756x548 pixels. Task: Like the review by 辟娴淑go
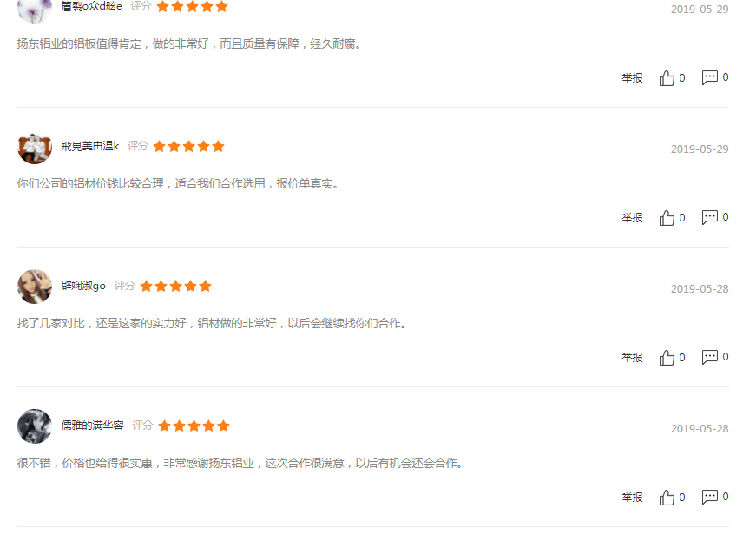click(667, 358)
